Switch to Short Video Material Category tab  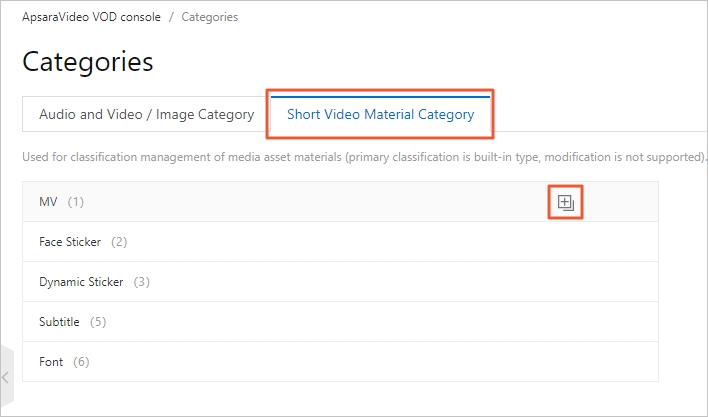(380, 115)
